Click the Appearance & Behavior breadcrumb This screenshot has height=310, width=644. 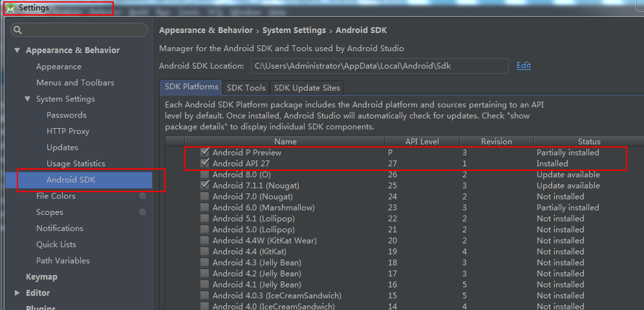pyautogui.click(x=206, y=30)
